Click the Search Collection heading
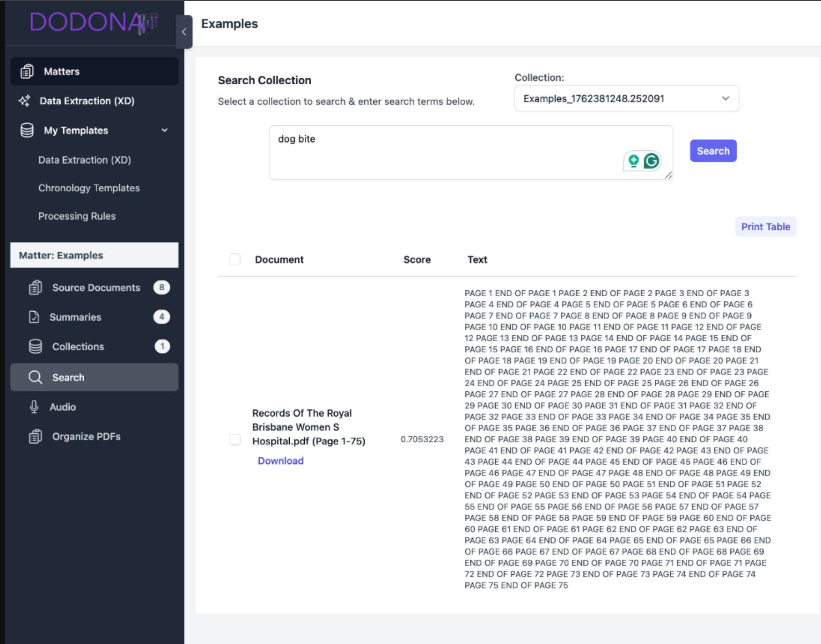This screenshot has height=644, width=821. click(264, 80)
